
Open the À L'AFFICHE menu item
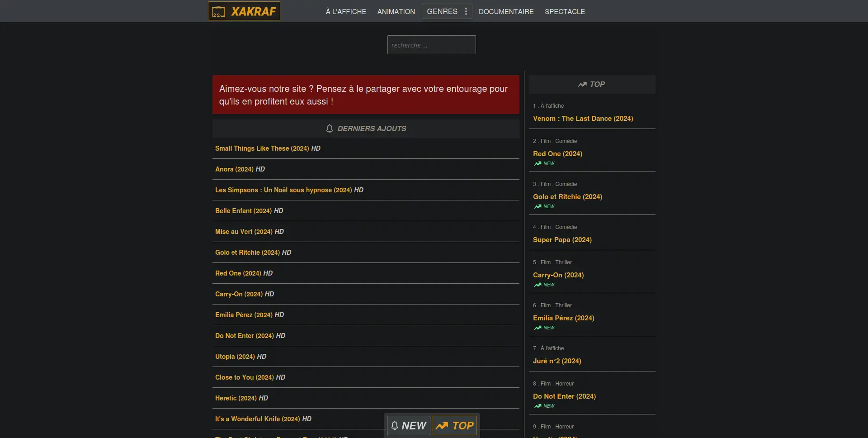tap(346, 11)
